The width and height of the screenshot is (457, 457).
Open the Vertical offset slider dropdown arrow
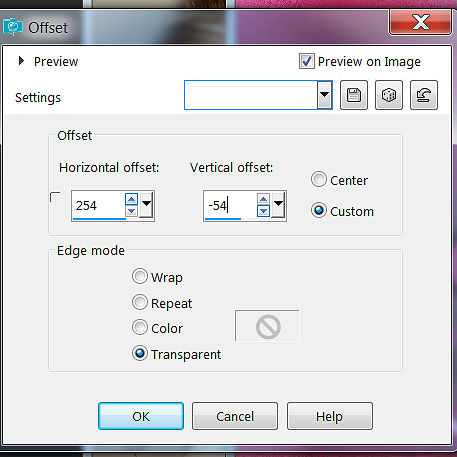[x=278, y=205]
